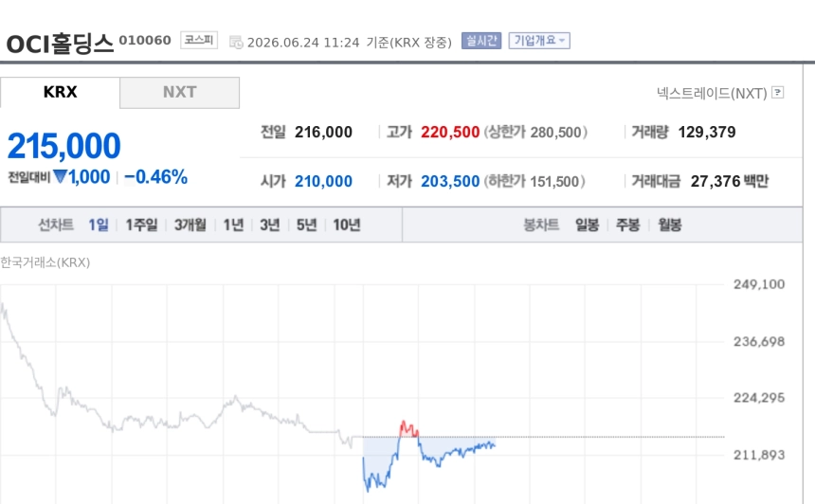Select the KRX tab
Image resolution: width=815 pixels, height=504 pixels.
(x=60, y=93)
